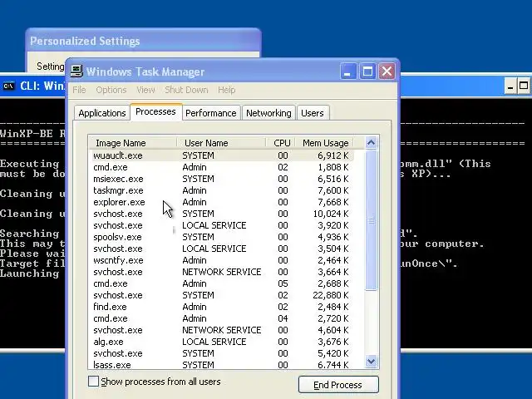Minimize the Windows Task Manager window
532x399 pixels.
[348, 71]
